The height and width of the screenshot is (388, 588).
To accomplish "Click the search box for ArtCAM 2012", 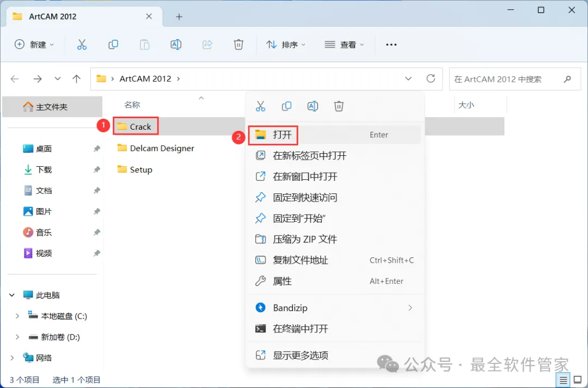I will (x=515, y=79).
